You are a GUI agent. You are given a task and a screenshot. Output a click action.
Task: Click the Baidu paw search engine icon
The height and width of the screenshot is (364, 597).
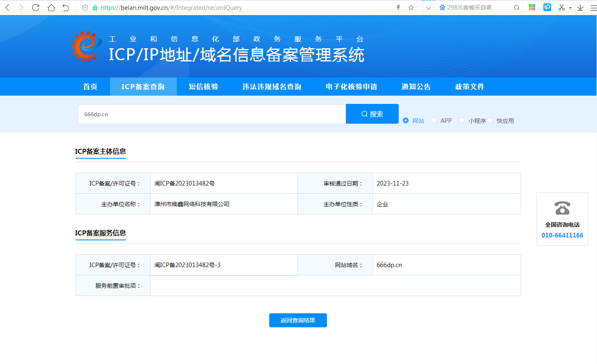pos(442,7)
